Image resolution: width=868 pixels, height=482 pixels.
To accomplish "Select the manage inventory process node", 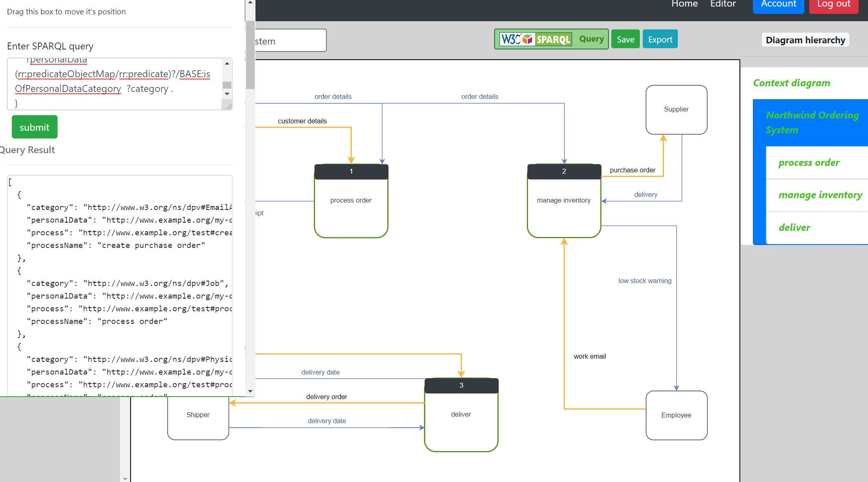I will tap(564, 201).
